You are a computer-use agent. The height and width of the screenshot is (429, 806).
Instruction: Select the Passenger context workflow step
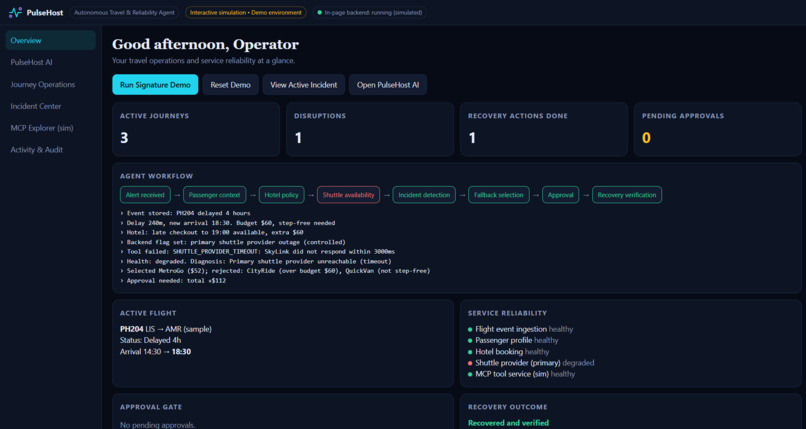214,195
